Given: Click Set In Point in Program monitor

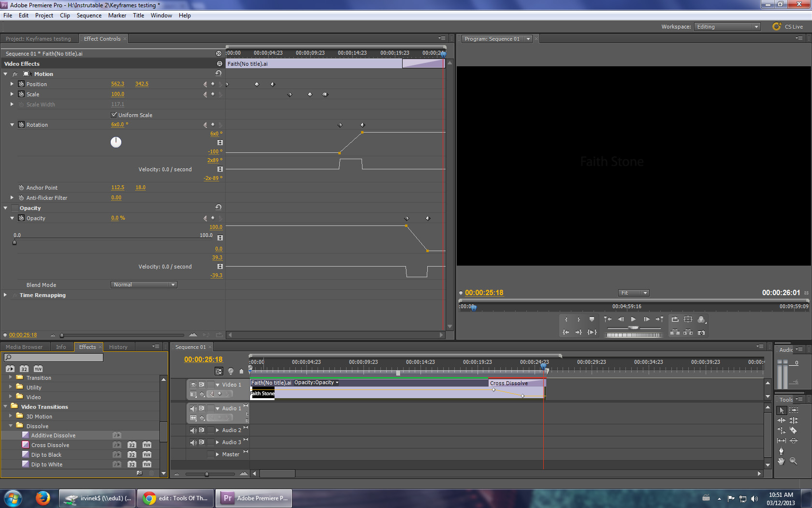Looking at the screenshot, I should [566, 319].
